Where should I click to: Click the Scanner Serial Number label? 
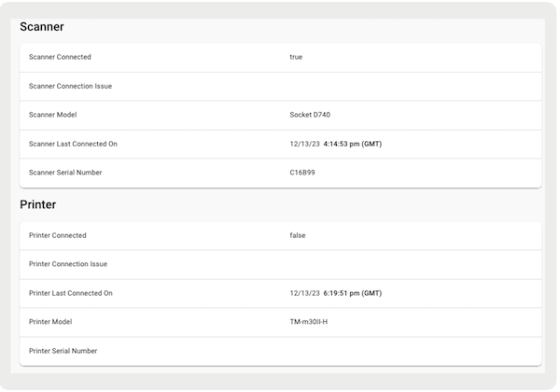point(65,173)
